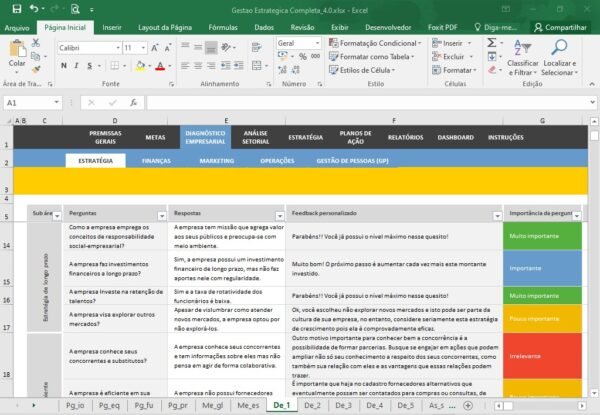Align text to the right
This screenshot has width=600, height=415.
[211, 66]
